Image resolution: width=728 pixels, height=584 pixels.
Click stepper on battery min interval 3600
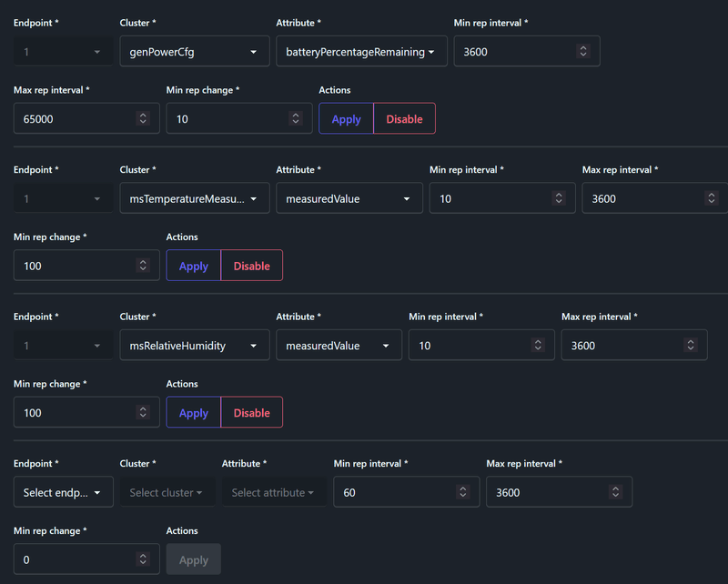click(x=582, y=52)
